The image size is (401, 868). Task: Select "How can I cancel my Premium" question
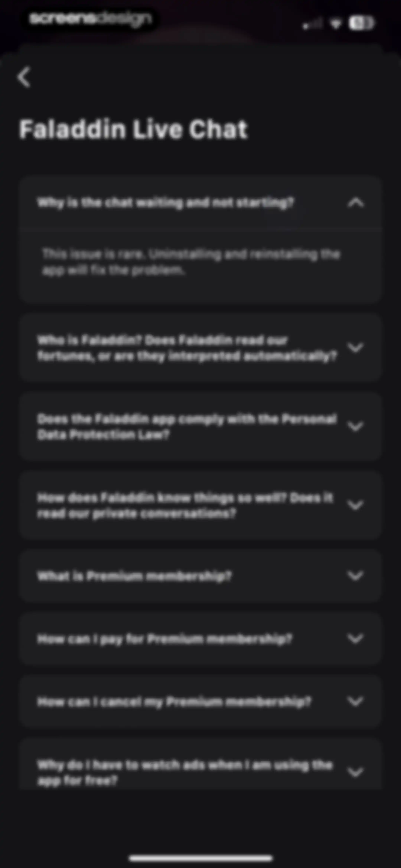coord(200,701)
